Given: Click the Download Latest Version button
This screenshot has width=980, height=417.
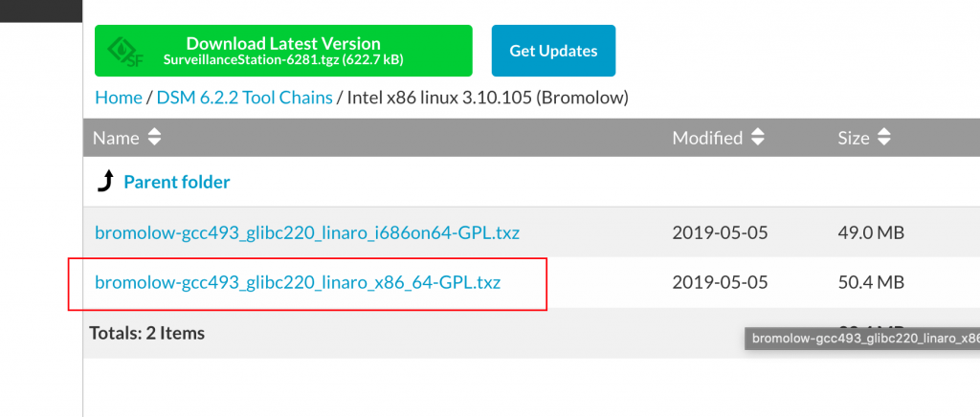Looking at the screenshot, I should [283, 51].
